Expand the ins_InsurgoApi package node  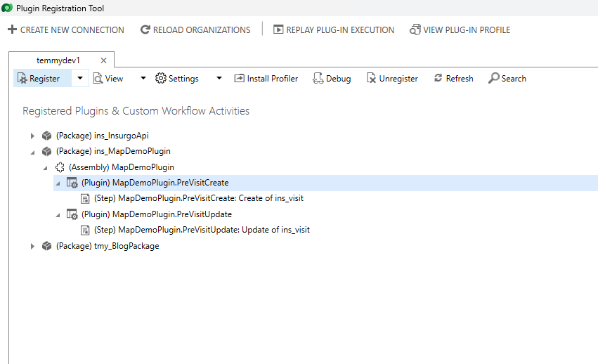pos(32,136)
